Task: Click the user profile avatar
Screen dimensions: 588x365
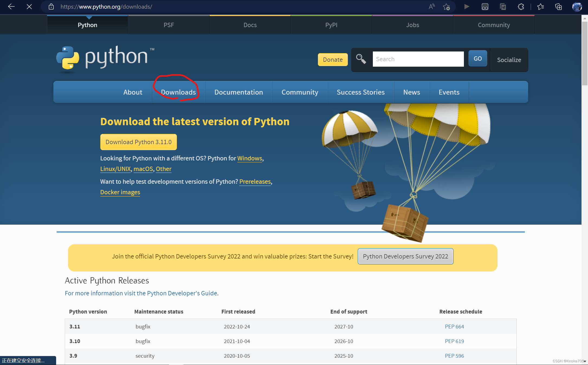Action: 577,7
